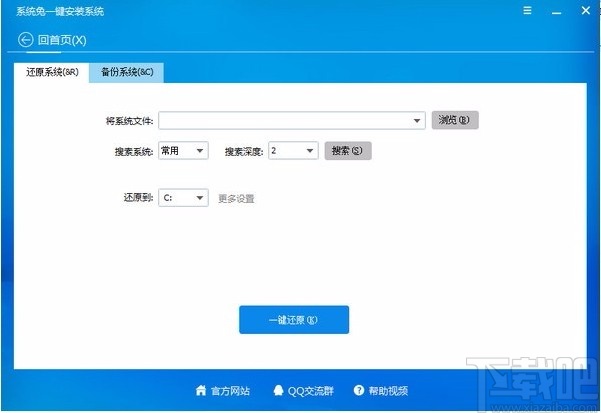Open the hamburger menu in title bar
This screenshot has width=601, height=413.
point(527,10)
